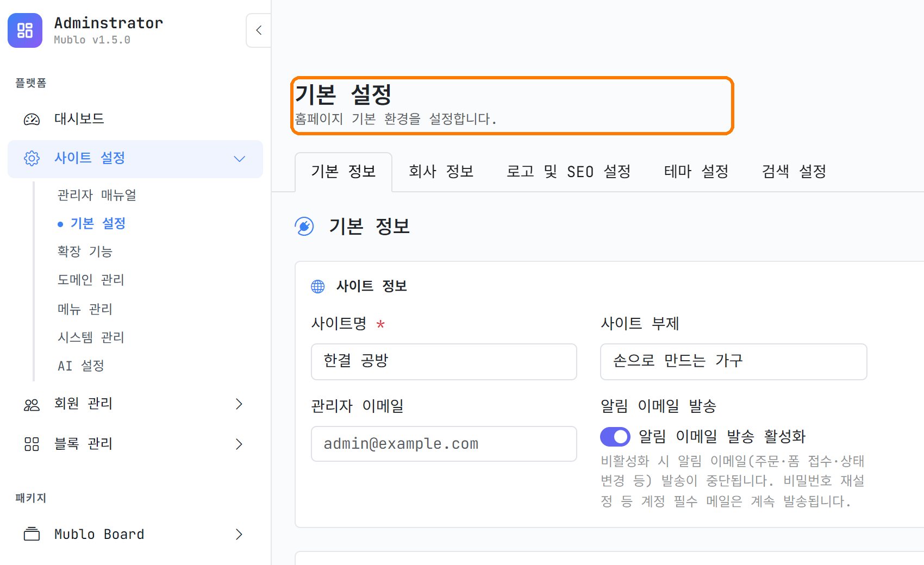The image size is (924, 565).
Task: Expand the 회원 관리 menu chevron
Action: click(x=239, y=404)
